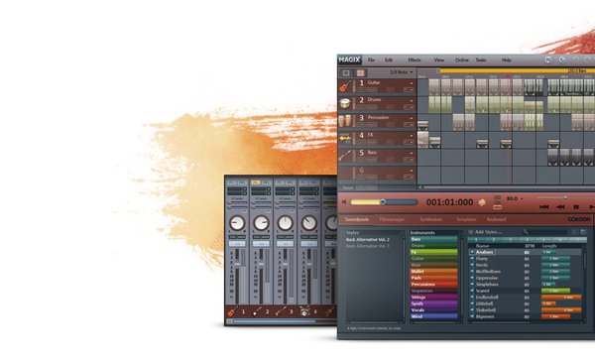Toggle Mute on mixer channel 2
595x364 pixels.
tap(265, 237)
